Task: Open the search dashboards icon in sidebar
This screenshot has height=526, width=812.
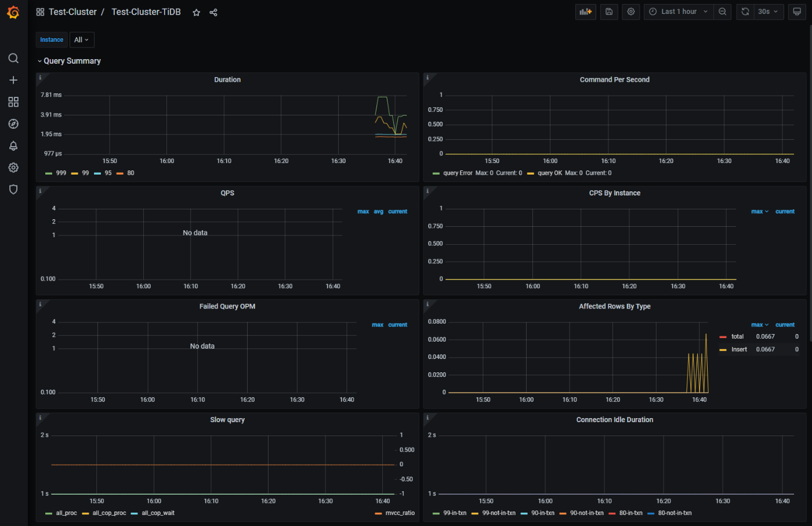Action: 13,58
